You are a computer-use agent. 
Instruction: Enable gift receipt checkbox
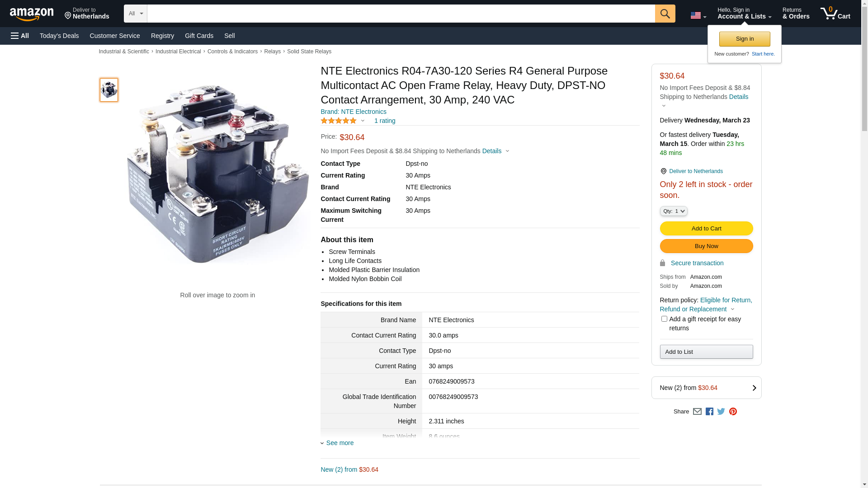(x=664, y=319)
